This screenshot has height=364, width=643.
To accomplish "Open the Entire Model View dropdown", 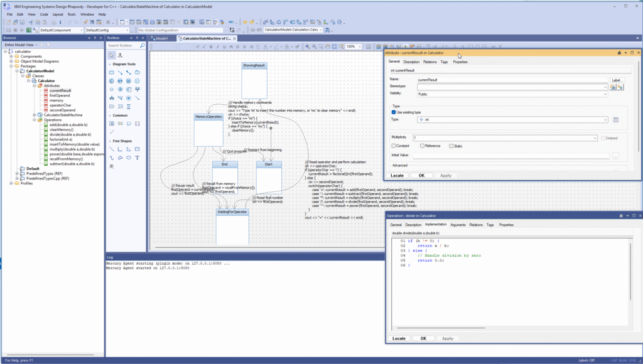I will (x=36, y=45).
